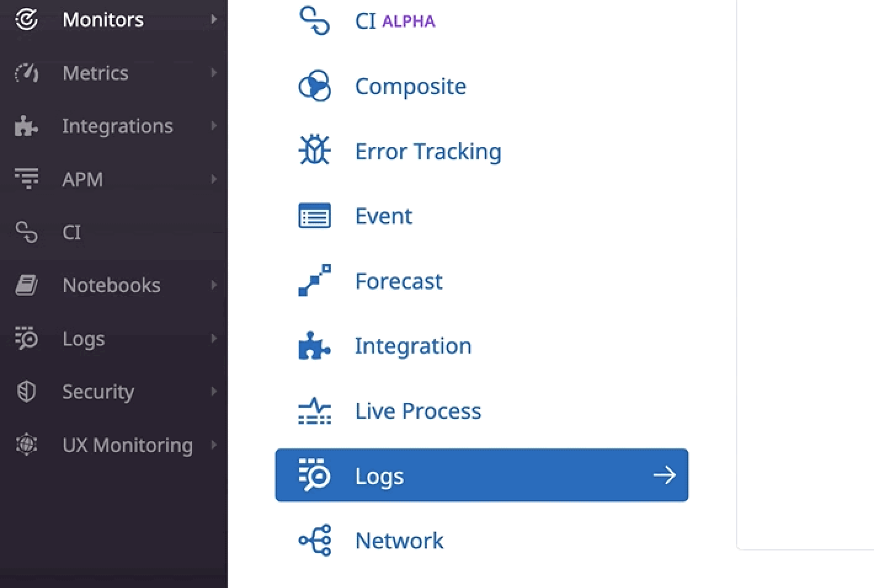The width and height of the screenshot is (874, 588).
Task: Select the highlighted blue Logs row
Action: 481,475
